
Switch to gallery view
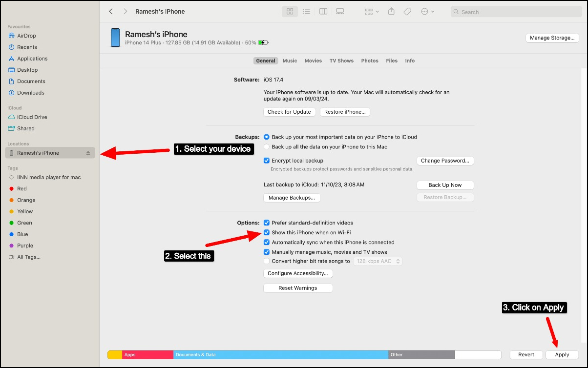pos(340,11)
